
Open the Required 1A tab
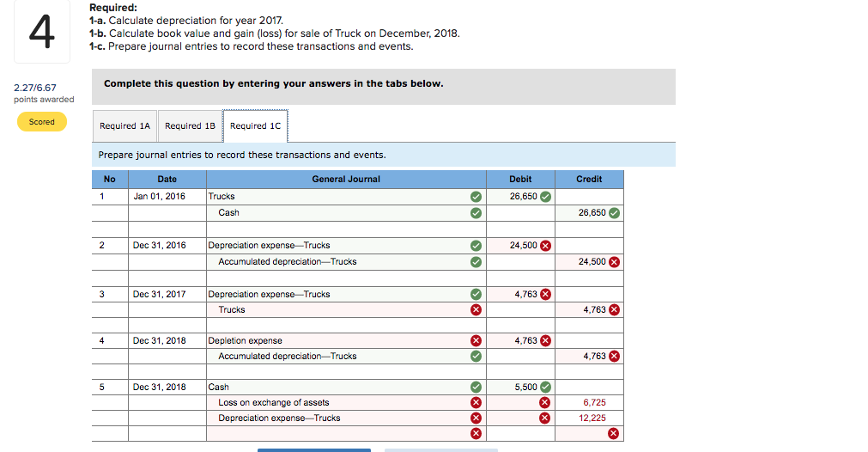(124, 125)
